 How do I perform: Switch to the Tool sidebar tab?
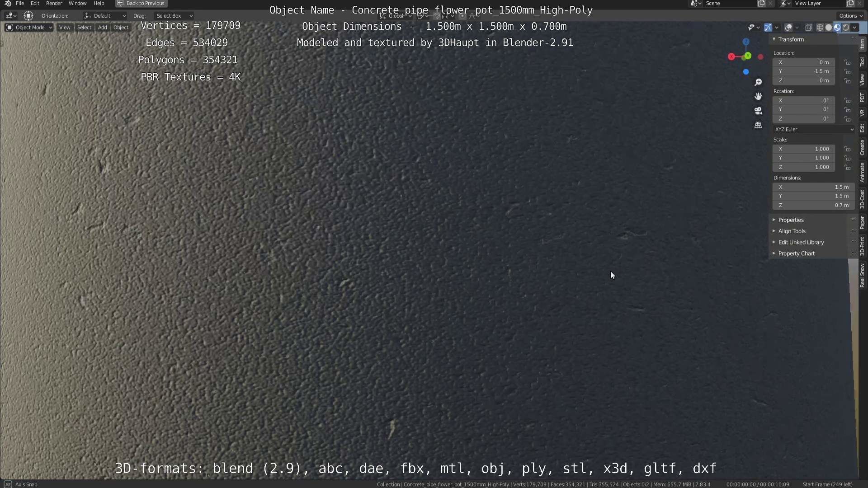[x=862, y=62]
